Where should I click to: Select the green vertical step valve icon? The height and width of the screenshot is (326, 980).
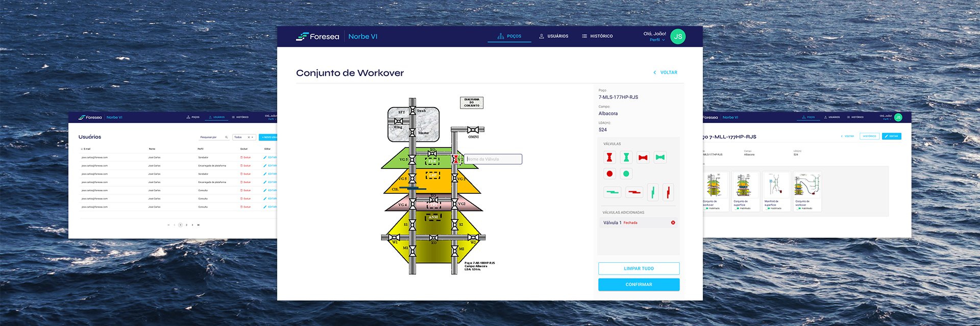pyautogui.click(x=653, y=192)
